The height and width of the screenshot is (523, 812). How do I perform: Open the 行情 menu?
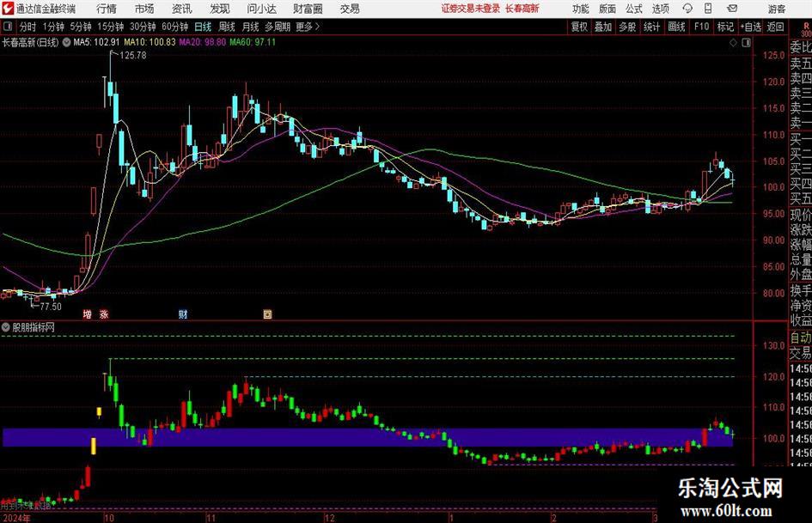pos(107,9)
